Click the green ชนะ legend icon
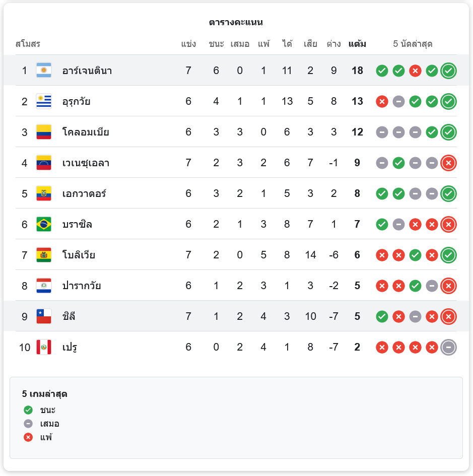Screen dimensions: 473x476 click(28, 410)
